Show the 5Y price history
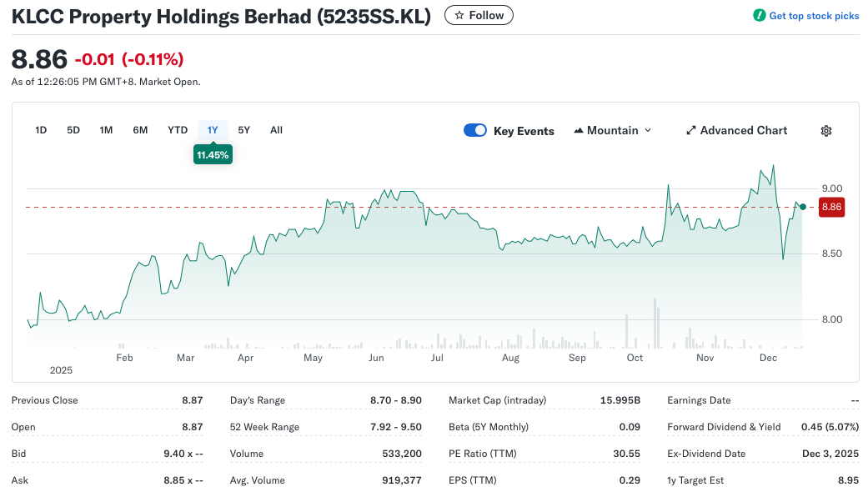868x502 pixels. [244, 130]
